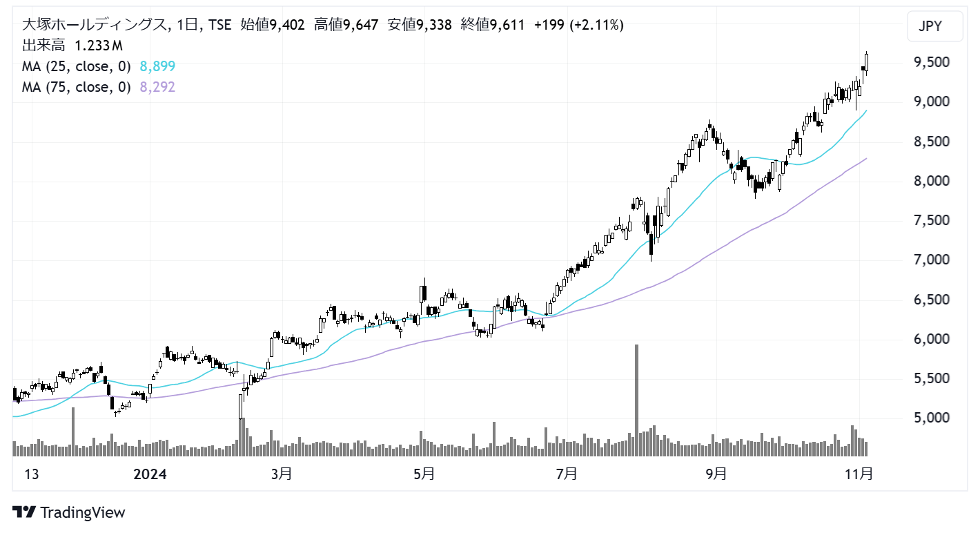Select the MA (75, close, 0) indicator legend

point(77,87)
